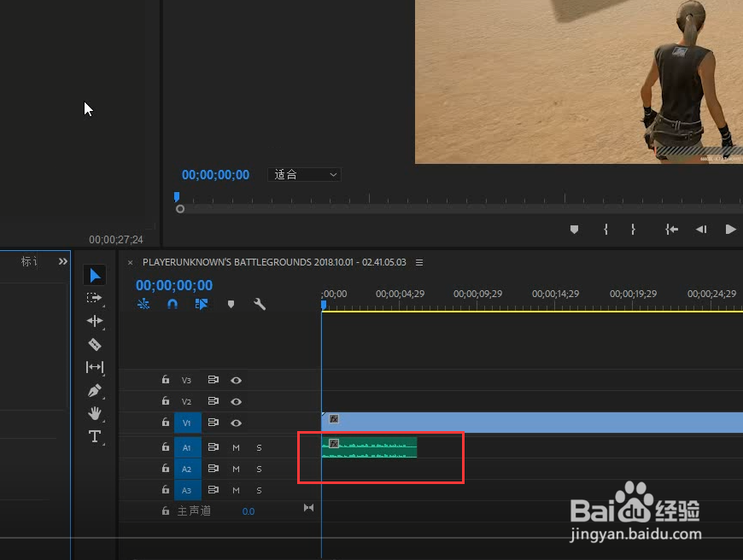Screen dimensions: 743x560
Task: Toggle lock on track V3
Action: pos(166,380)
